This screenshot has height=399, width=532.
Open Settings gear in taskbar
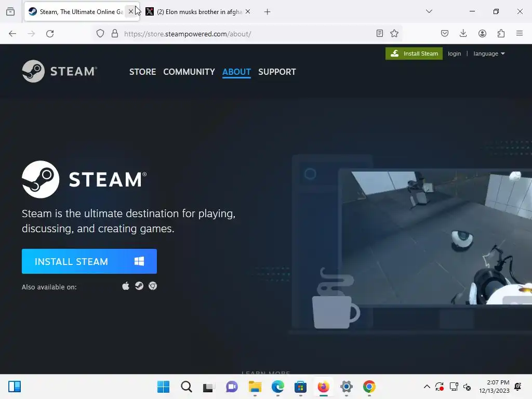tap(347, 387)
